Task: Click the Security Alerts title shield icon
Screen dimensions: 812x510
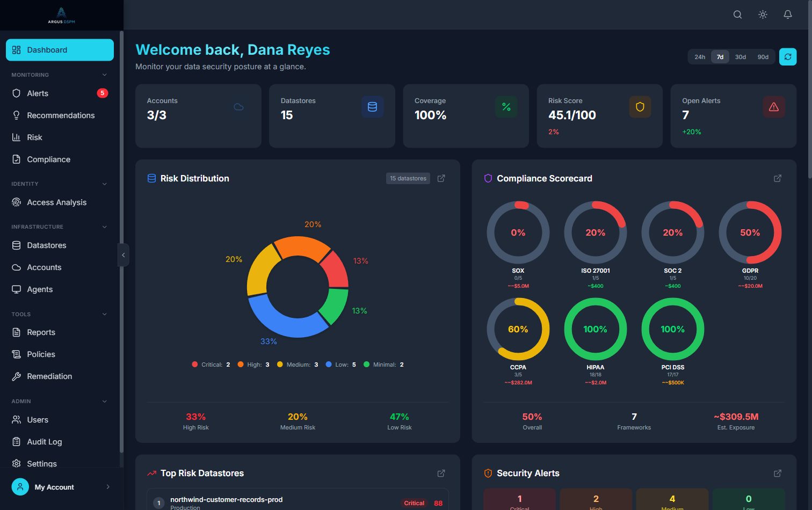Action: tap(488, 473)
